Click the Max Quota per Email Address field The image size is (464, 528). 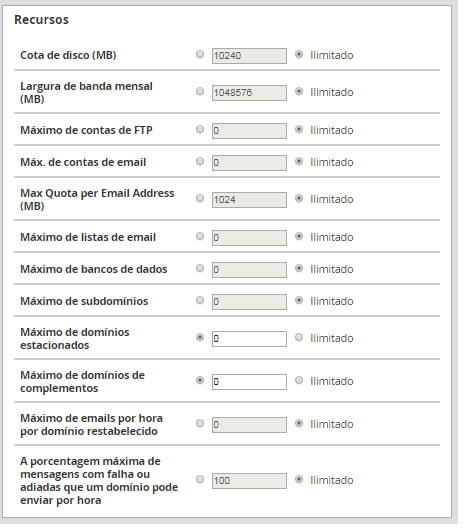click(249, 200)
